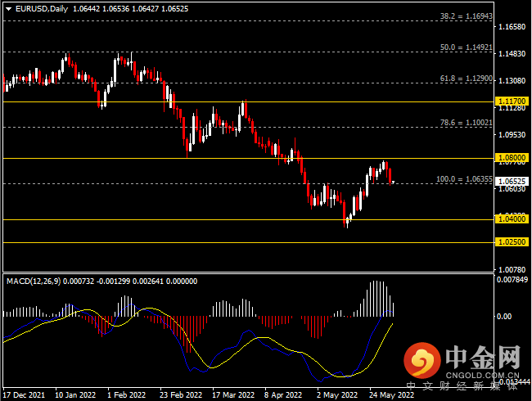Click the 1.04000 yellow price label
Image resolution: width=532 pixels, height=401 pixels.
[512, 219]
